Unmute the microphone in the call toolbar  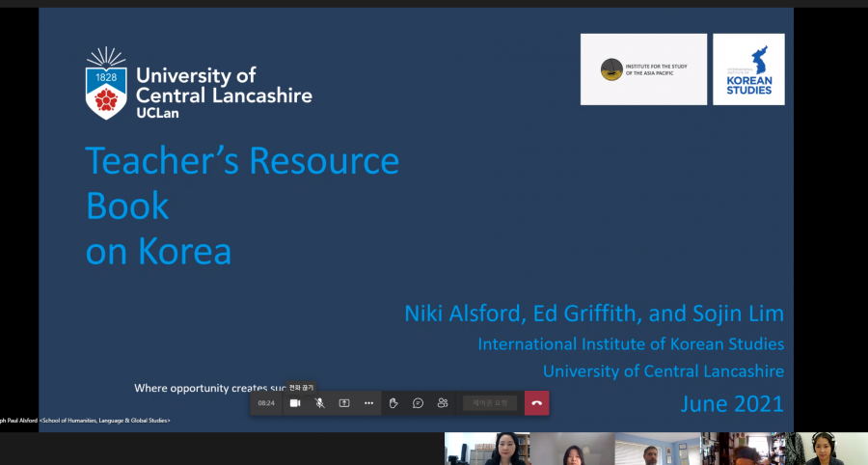click(x=319, y=403)
